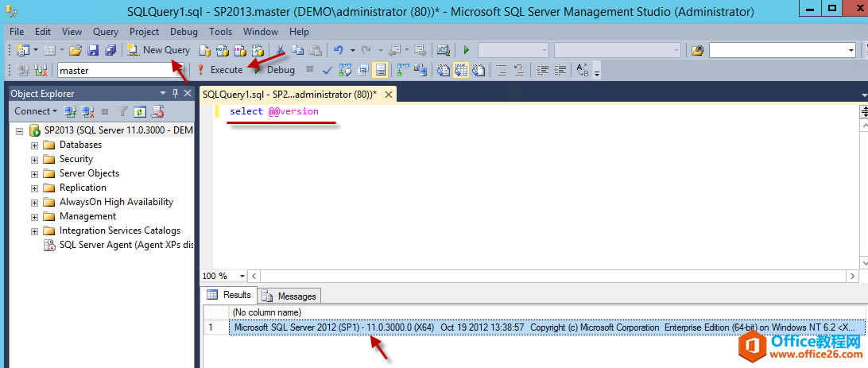This screenshot has width=868, height=368.
Task: Toggle Include Client Statistics icon
Action: pyautogui.click(x=420, y=70)
